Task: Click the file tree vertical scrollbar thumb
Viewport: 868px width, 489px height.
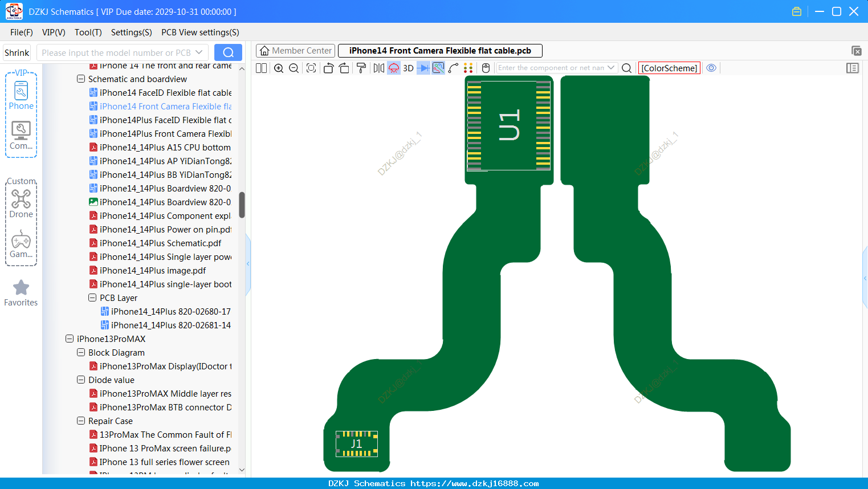Action: tap(242, 205)
